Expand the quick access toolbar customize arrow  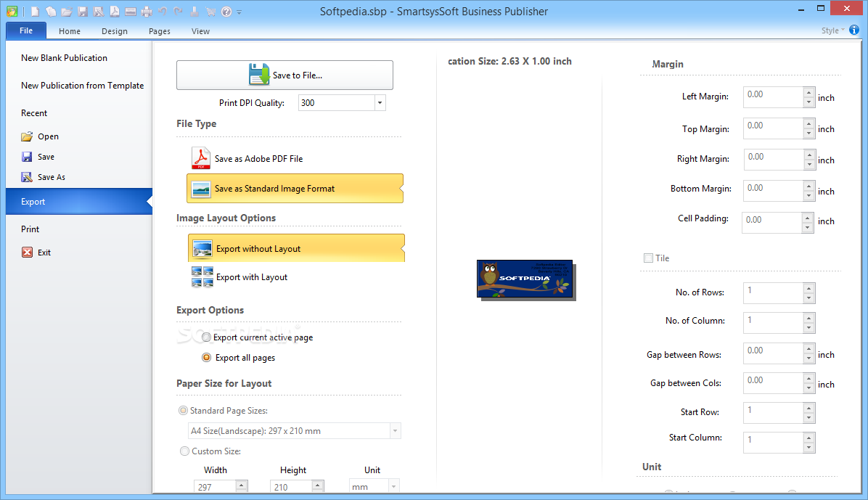tap(239, 12)
